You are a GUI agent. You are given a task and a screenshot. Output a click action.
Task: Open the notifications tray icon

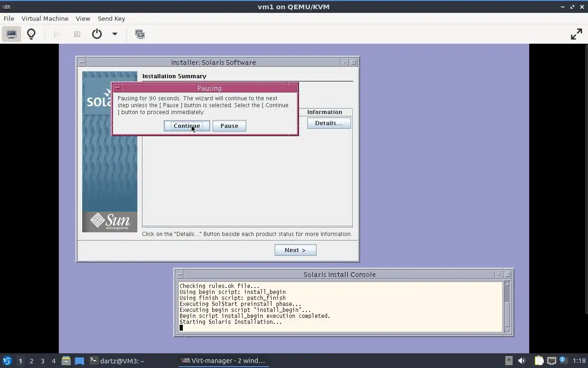(563, 360)
